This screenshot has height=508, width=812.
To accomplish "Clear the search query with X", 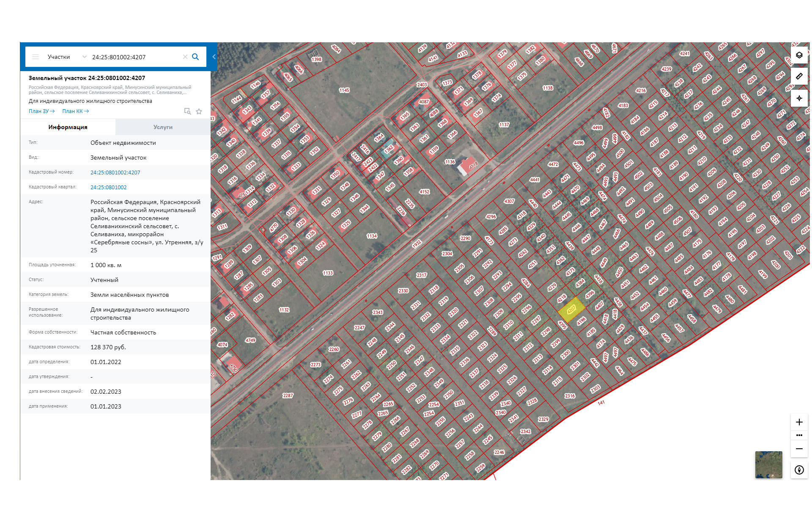I will tap(185, 57).
